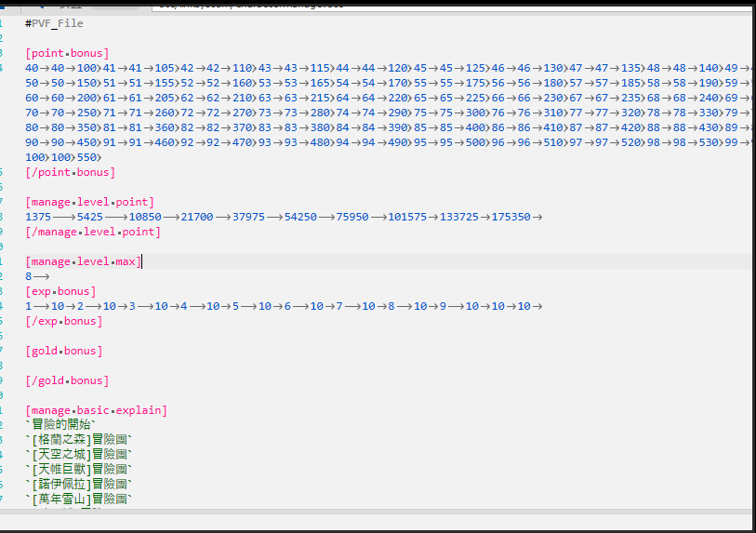The height and width of the screenshot is (533, 756).
Task: Click the [manage.basic.explain] tag
Action: 97,410
